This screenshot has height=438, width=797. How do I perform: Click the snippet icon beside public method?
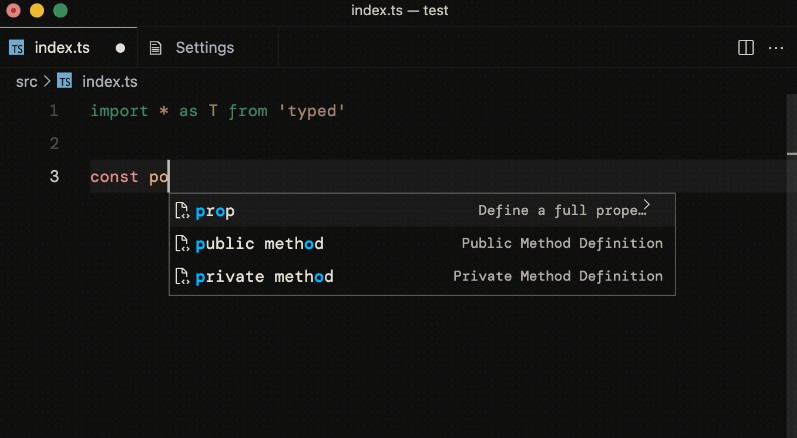pos(182,244)
